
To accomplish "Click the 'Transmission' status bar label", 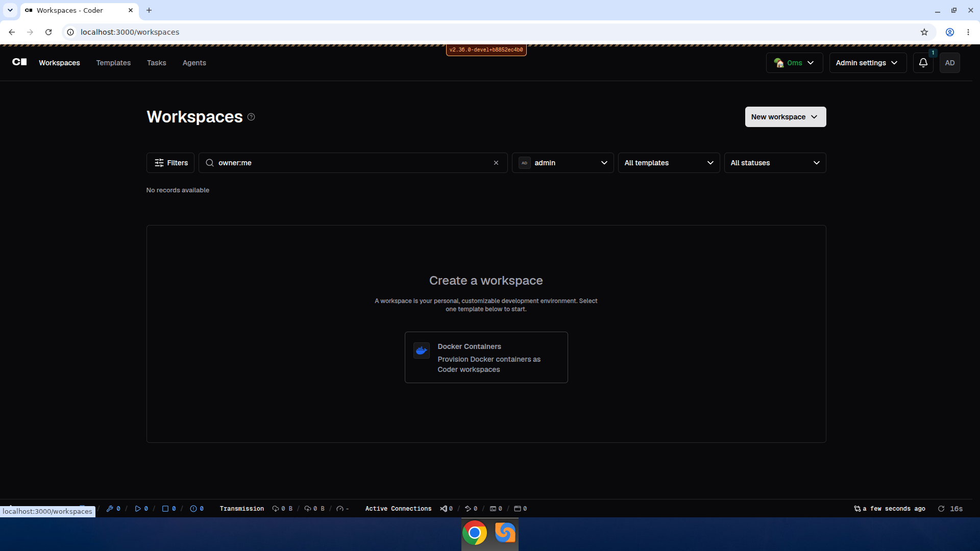I will [x=242, y=509].
